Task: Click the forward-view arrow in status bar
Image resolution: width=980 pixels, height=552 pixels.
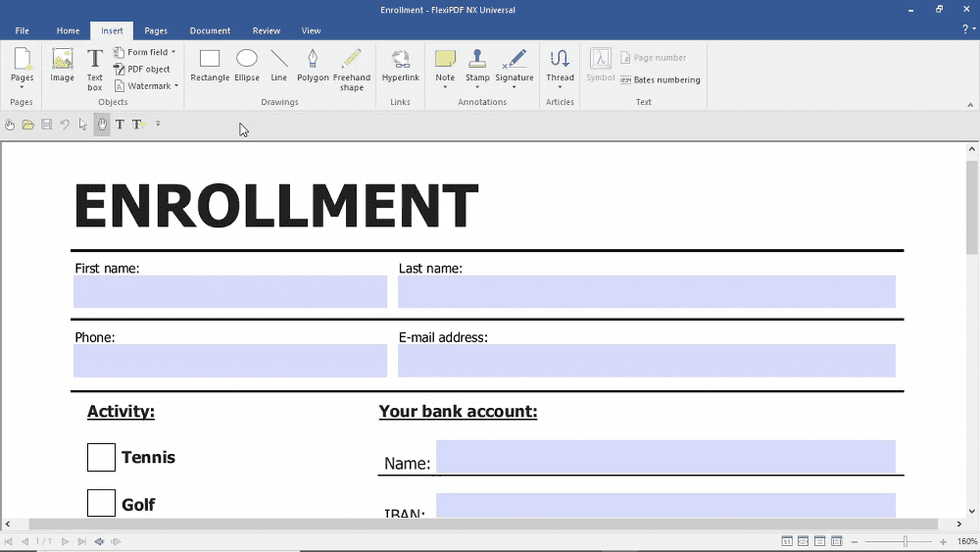Action: click(x=116, y=541)
